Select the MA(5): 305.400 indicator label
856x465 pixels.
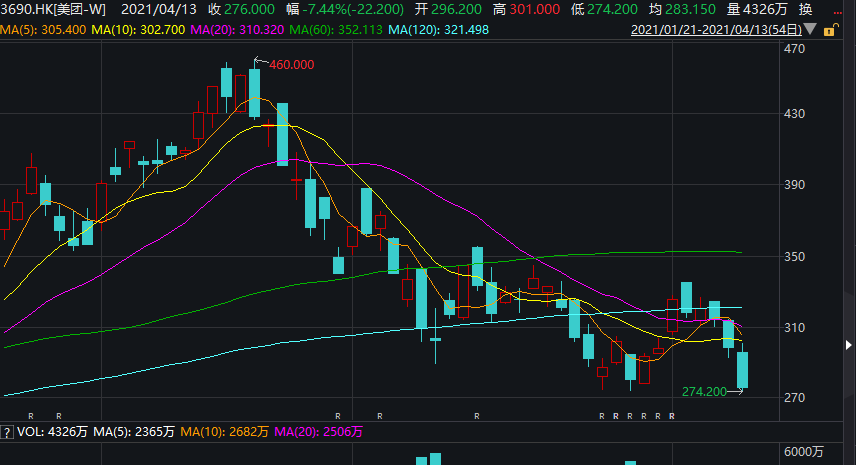click(x=43, y=30)
